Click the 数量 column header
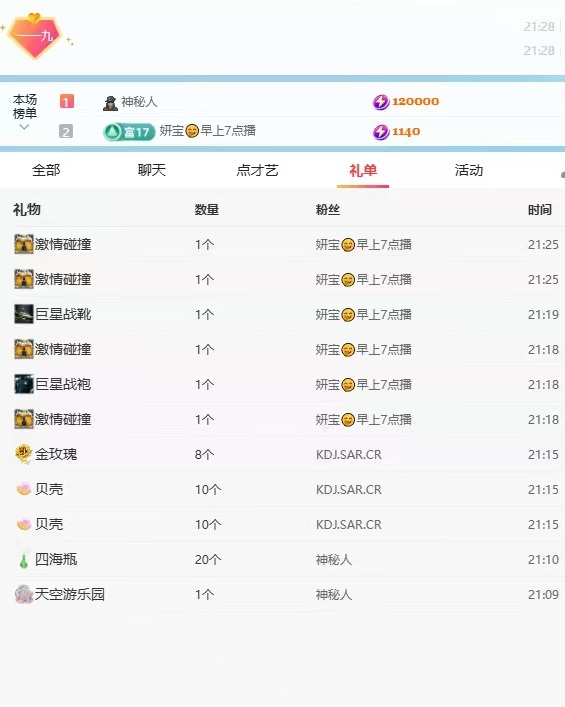The image size is (565, 707). point(207,210)
